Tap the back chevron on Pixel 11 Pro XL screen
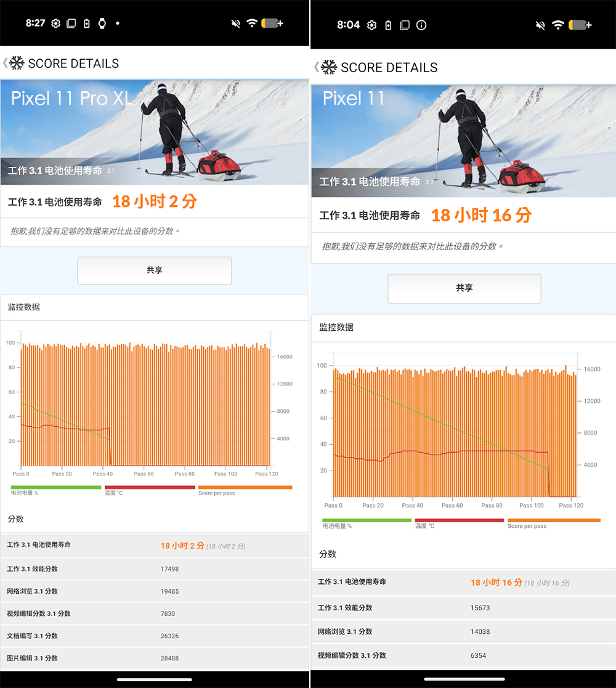Viewport: 616px width, 688px height. coord(6,63)
